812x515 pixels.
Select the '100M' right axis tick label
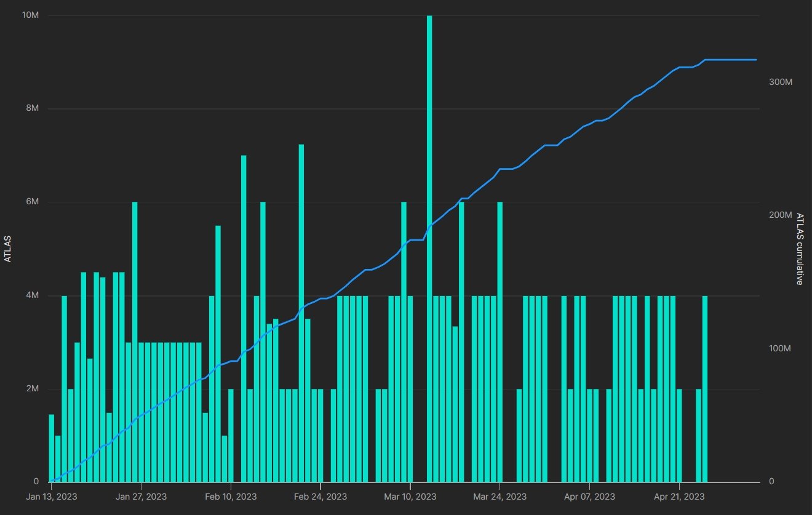779,348
